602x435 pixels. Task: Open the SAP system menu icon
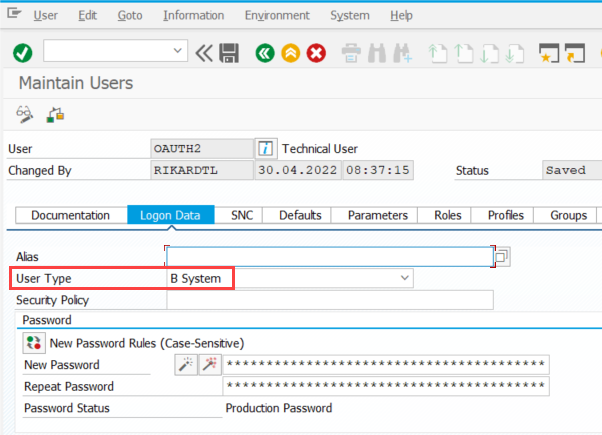14,14
